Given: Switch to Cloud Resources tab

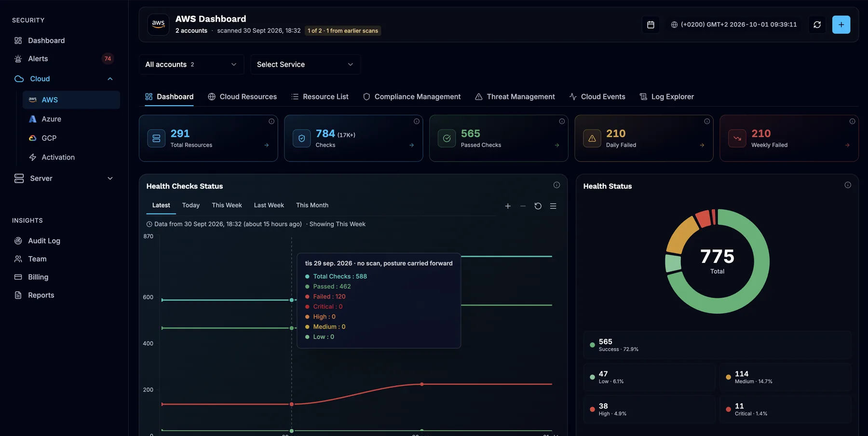Looking at the screenshot, I should (242, 97).
